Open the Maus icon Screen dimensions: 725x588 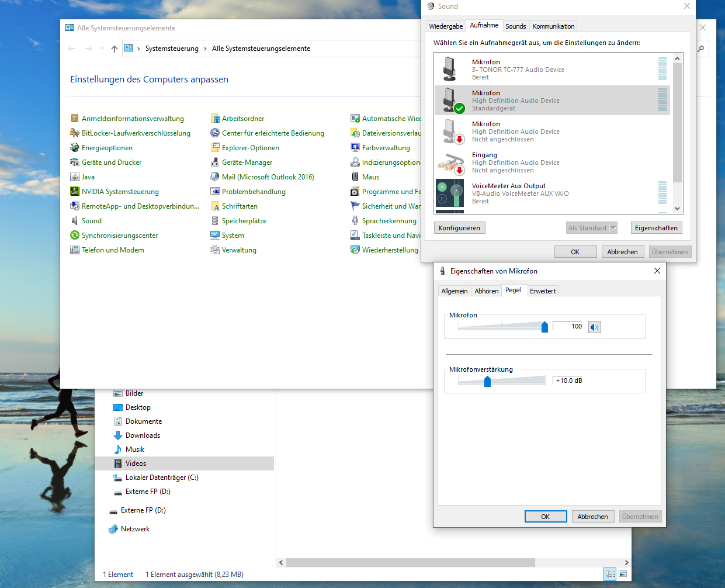point(355,177)
